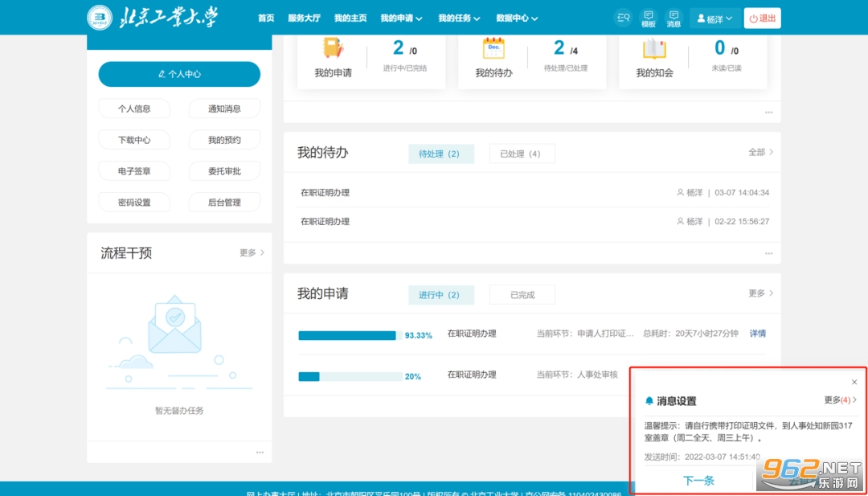Image resolution: width=868 pixels, height=496 pixels.
Task: Click the 我的知会 book icon
Action: [x=654, y=49]
